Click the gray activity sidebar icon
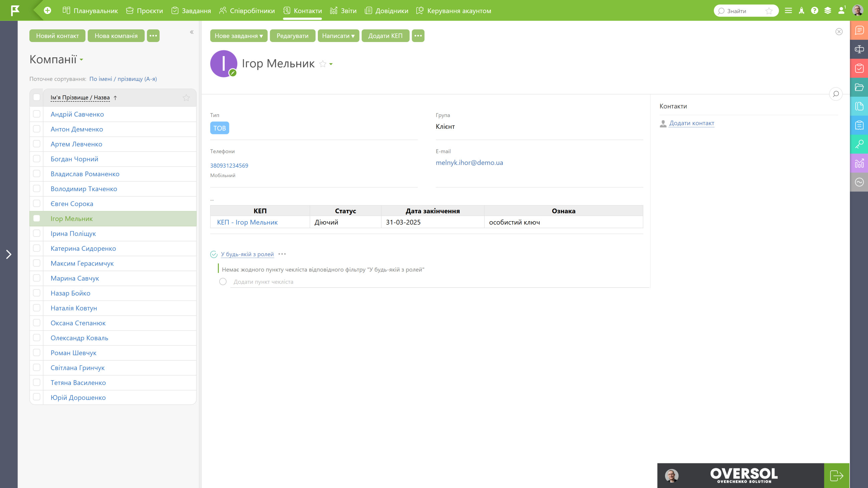Screen dimensions: 868x488 coord(859,182)
